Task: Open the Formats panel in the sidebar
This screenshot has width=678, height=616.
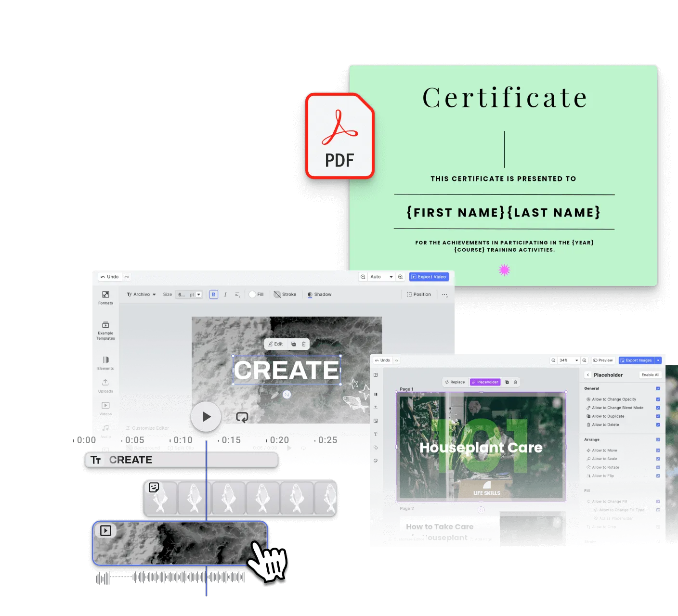Action: pos(105,298)
